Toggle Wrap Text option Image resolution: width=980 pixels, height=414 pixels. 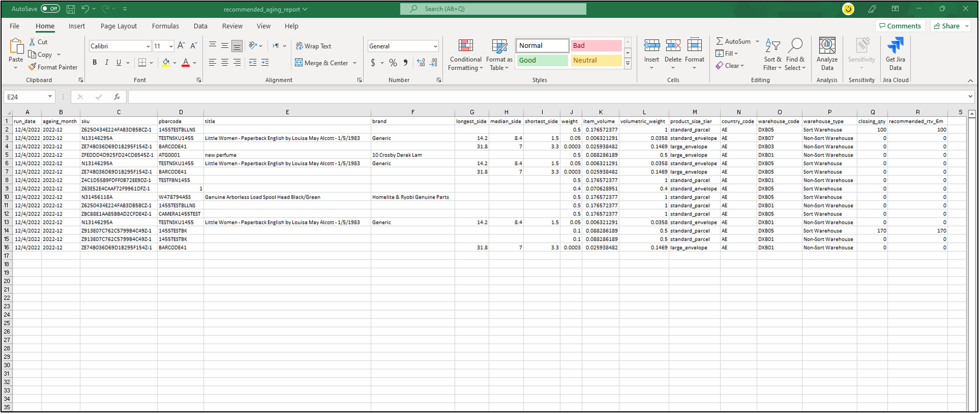(x=313, y=46)
